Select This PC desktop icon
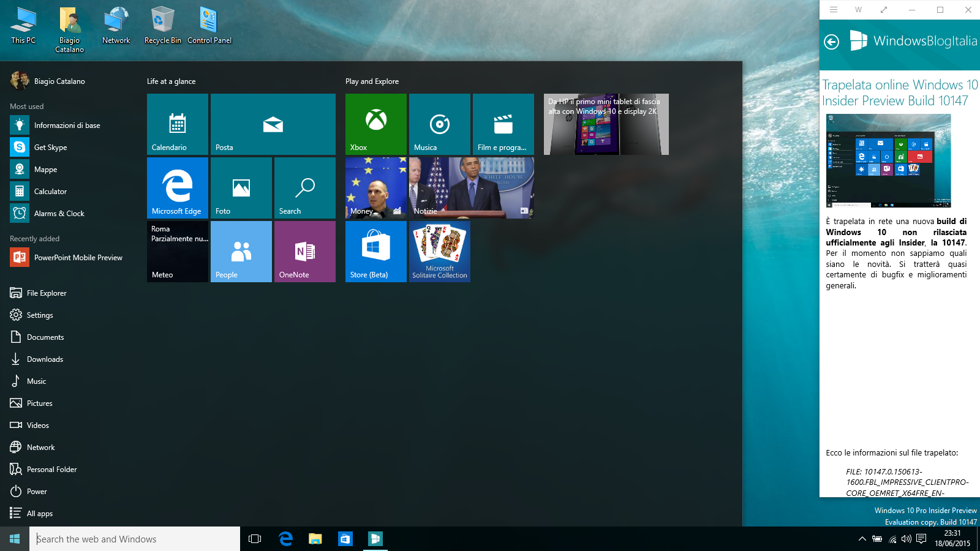Screen dimensions: 980x551 click(23, 26)
